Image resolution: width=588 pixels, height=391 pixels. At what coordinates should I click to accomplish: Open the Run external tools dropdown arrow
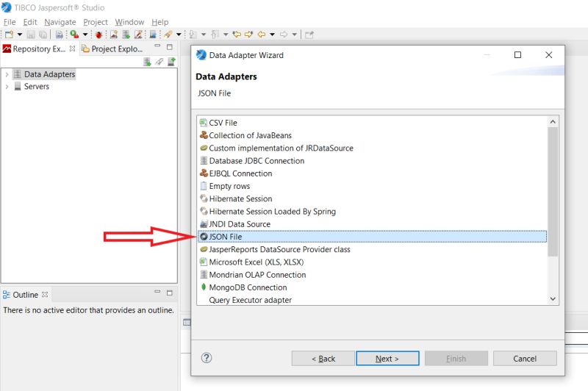coord(85,35)
